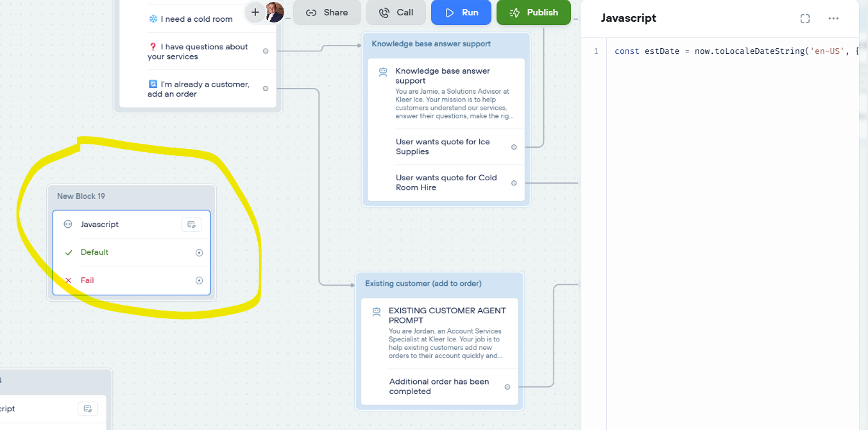Open note icon on the cut-off bottom-left block
This screenshot has height=430, width=868.
88,409
